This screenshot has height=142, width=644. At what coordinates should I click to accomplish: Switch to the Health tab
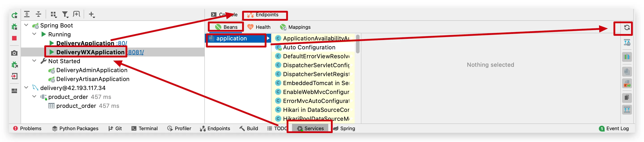click(259, 27)
